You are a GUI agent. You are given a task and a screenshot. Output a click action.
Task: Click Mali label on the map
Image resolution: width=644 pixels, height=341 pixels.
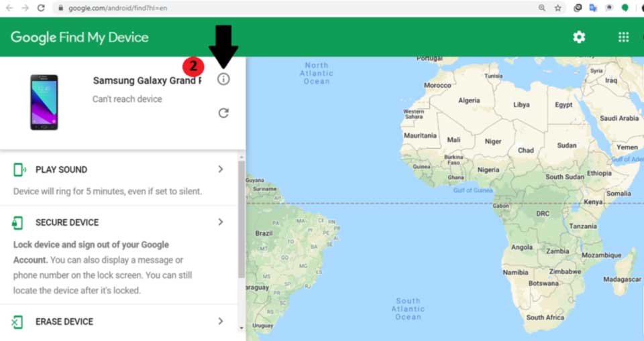pos(454,139)
